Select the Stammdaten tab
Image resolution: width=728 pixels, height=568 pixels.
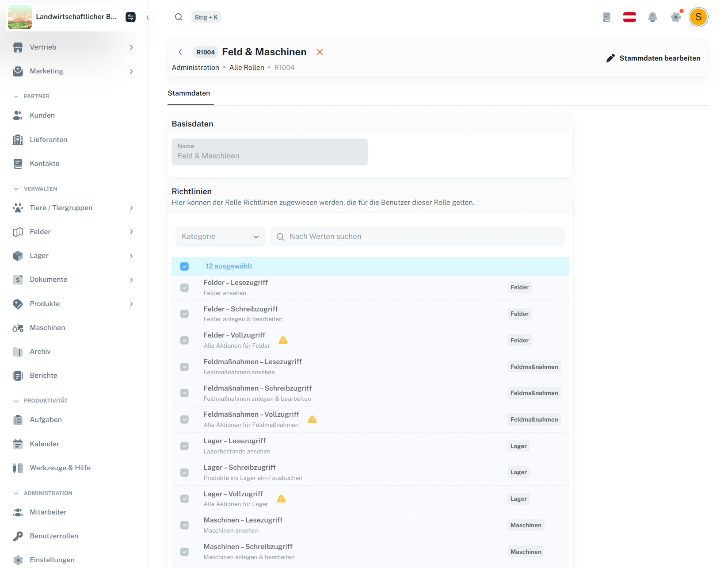click(189, 93)
